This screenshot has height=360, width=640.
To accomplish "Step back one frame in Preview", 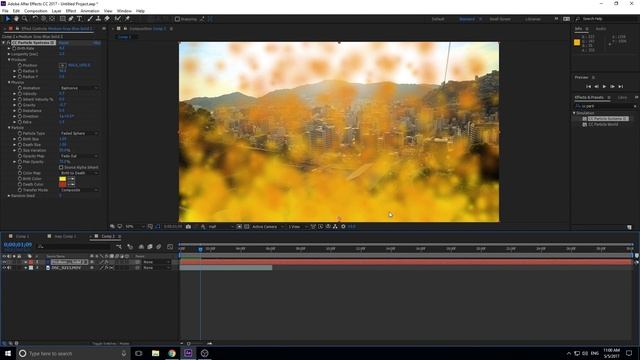I will click(596, 87).
